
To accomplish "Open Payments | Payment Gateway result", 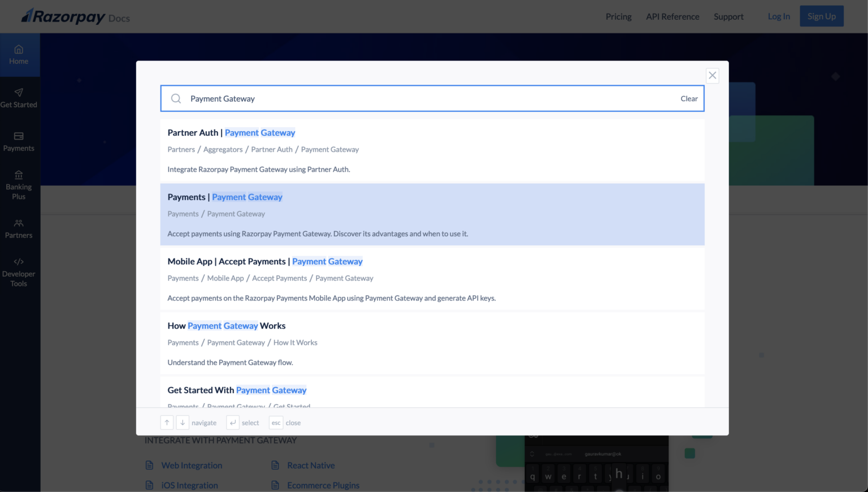I will tap(432, 214).
